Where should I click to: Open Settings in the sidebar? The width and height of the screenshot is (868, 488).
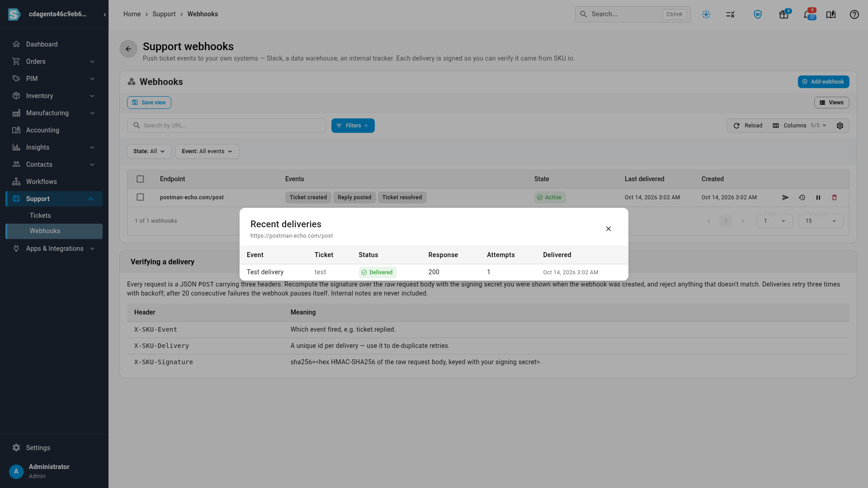[54, 448]
